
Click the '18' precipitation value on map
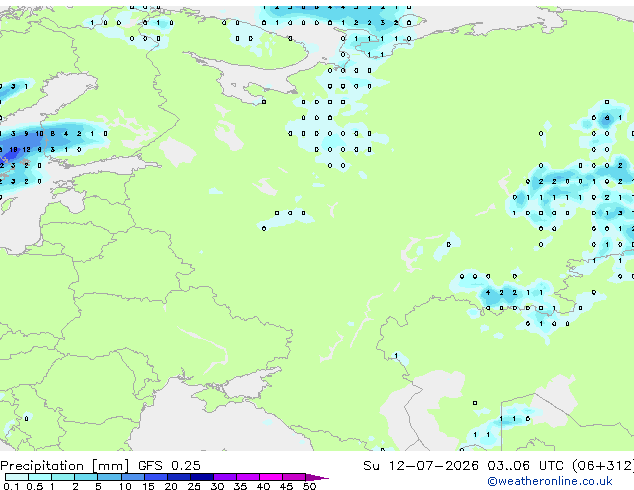pos(13,150)
